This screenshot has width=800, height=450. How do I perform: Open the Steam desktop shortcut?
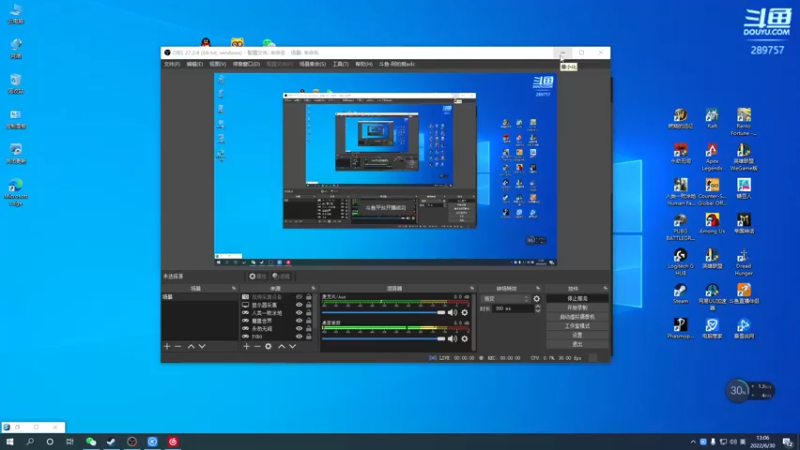click(x=680, y=294)
